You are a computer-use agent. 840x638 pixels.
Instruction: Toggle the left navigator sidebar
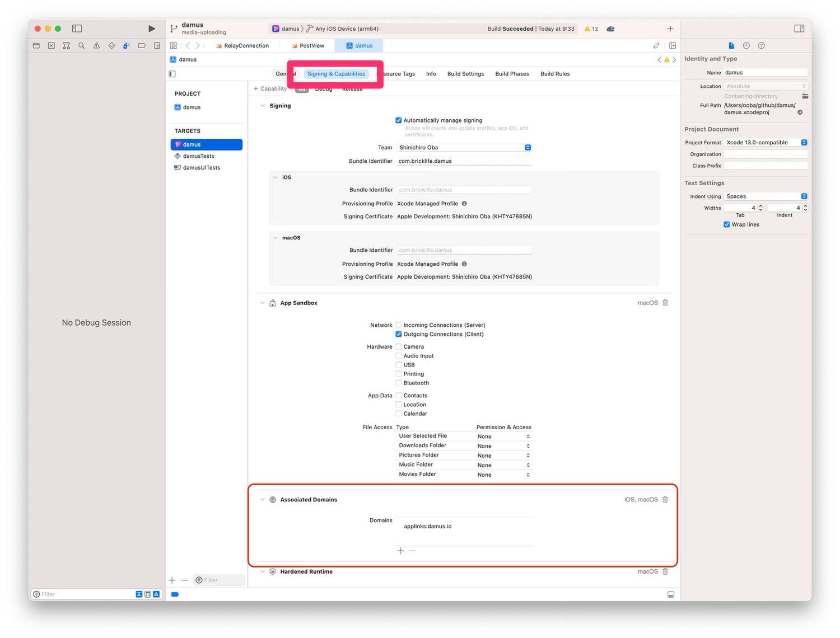tap(77, 29)
